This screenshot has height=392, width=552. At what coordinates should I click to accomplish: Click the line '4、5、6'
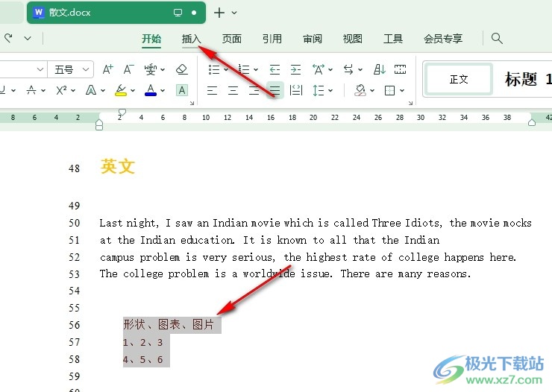[x=143, y=359]
